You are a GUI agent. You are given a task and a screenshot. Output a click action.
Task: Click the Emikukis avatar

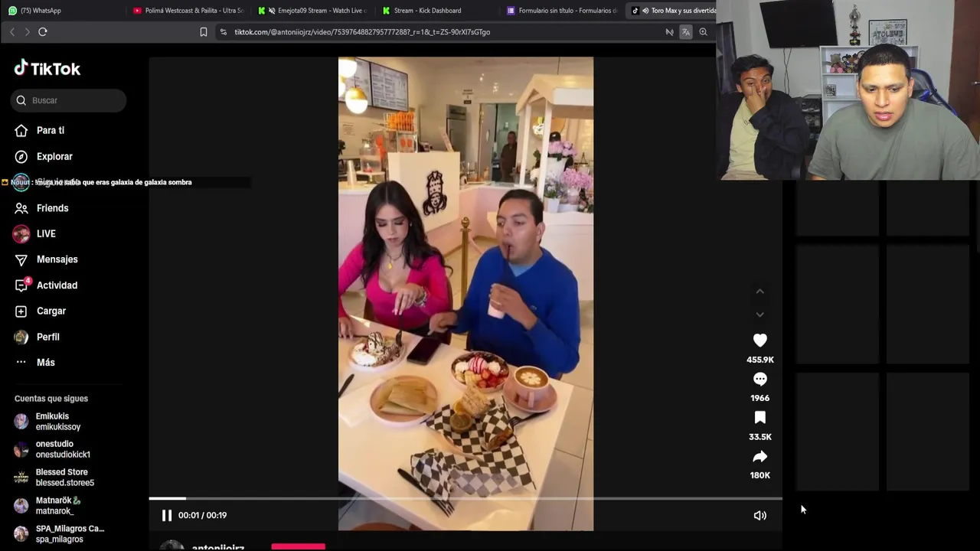[21, 422]
